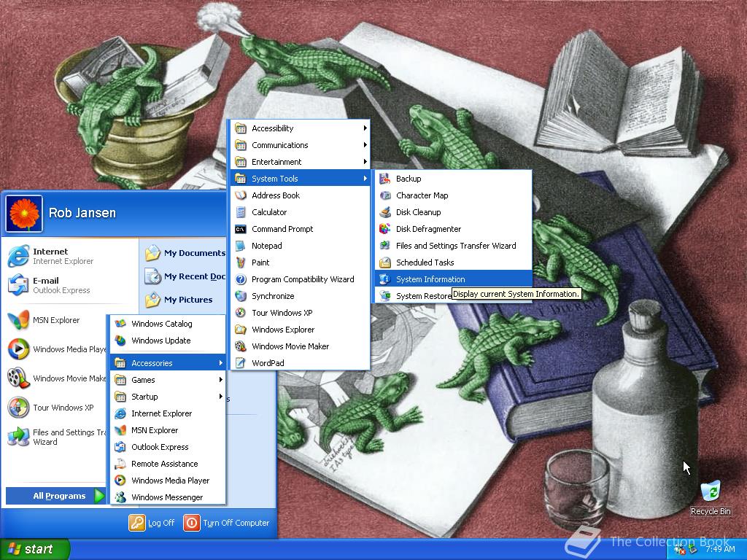Open MSN Explorer in All Programs list

point(168,430)
